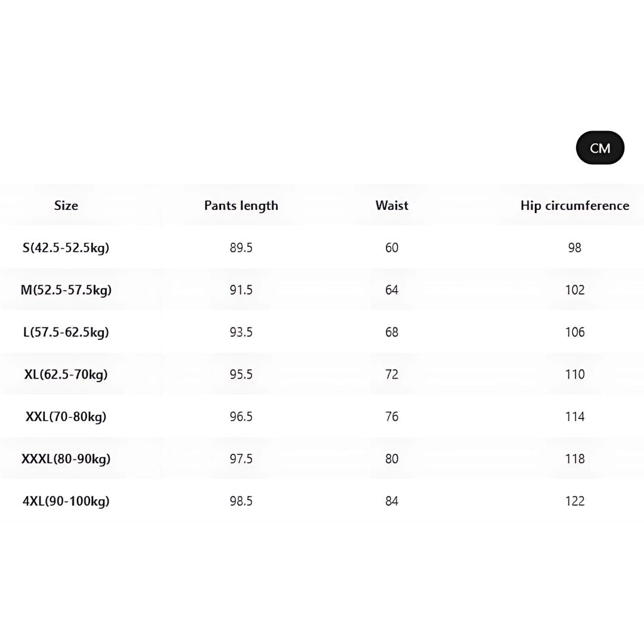Select the 4XL(90-100kg) size label
This screenshot has height=644, width=644.
(66, 501)
